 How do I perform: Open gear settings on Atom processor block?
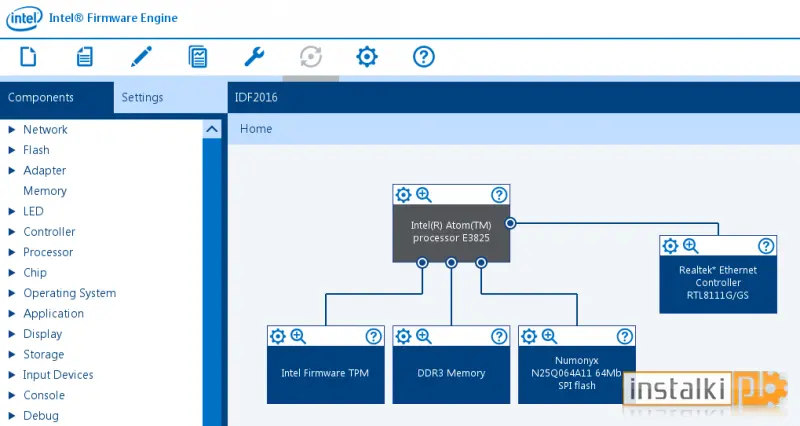click(403, 195)
